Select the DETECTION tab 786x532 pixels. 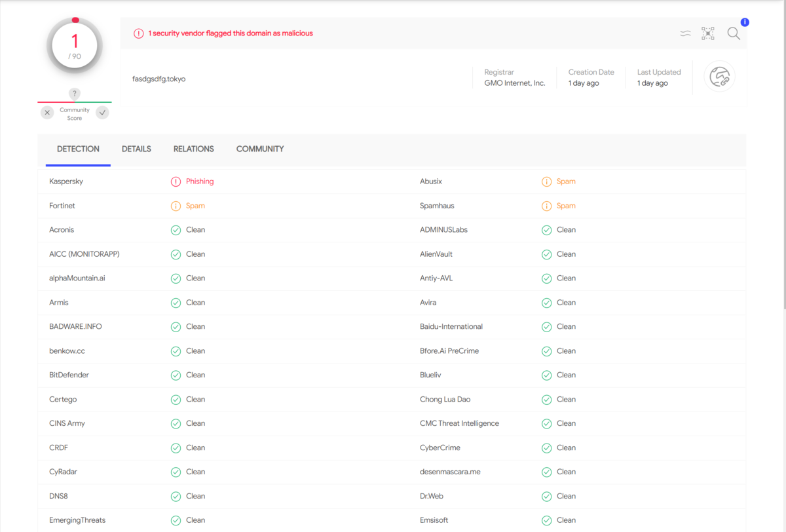click(x=78, y=149)
